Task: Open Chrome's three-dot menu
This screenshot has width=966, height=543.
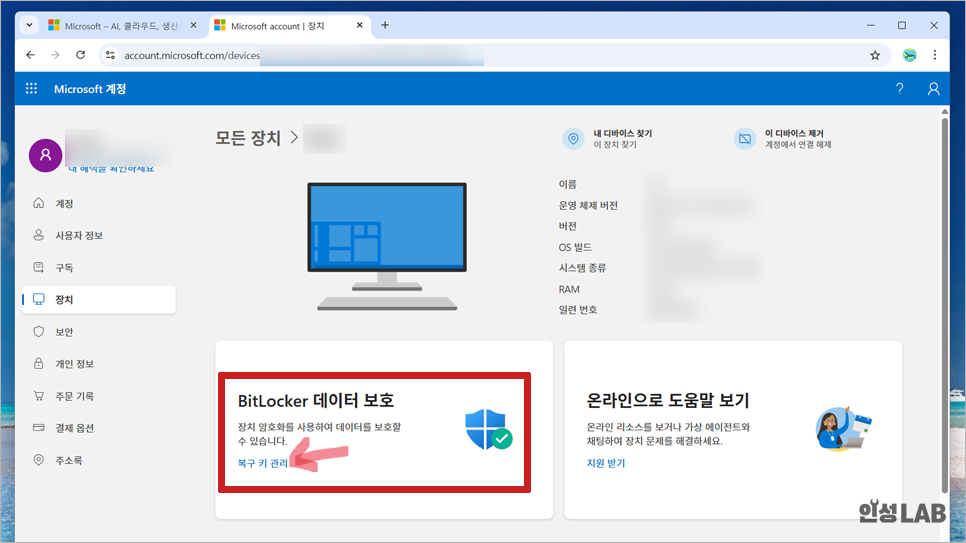Action: point(935,55)
